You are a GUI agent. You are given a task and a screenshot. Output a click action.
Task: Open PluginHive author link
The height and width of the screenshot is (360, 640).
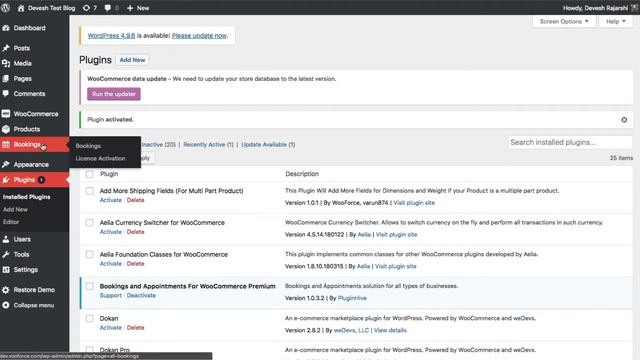coord(352,298)
